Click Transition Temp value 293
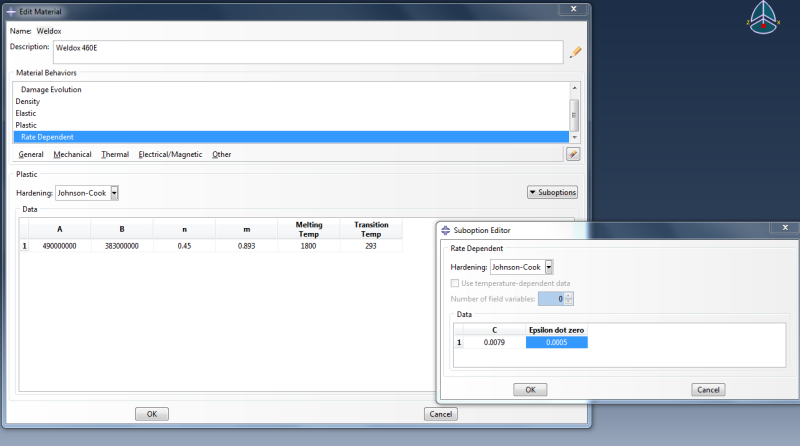 [x=371, y=246]
